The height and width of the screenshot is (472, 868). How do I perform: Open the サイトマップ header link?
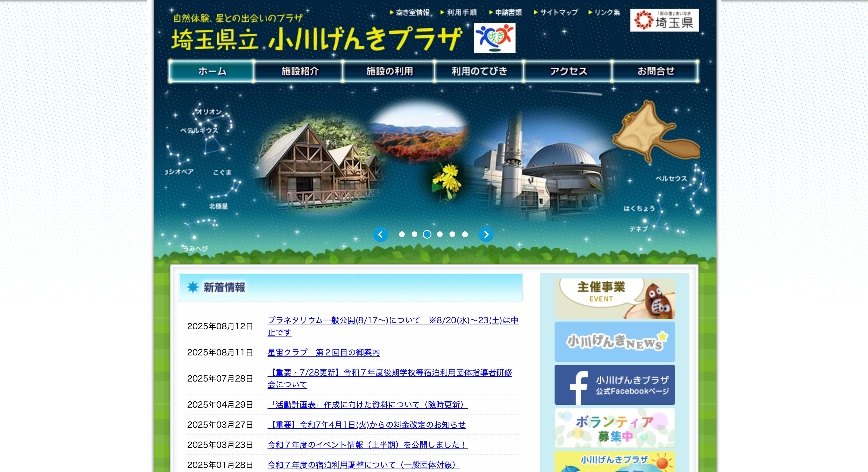point(556,12)
